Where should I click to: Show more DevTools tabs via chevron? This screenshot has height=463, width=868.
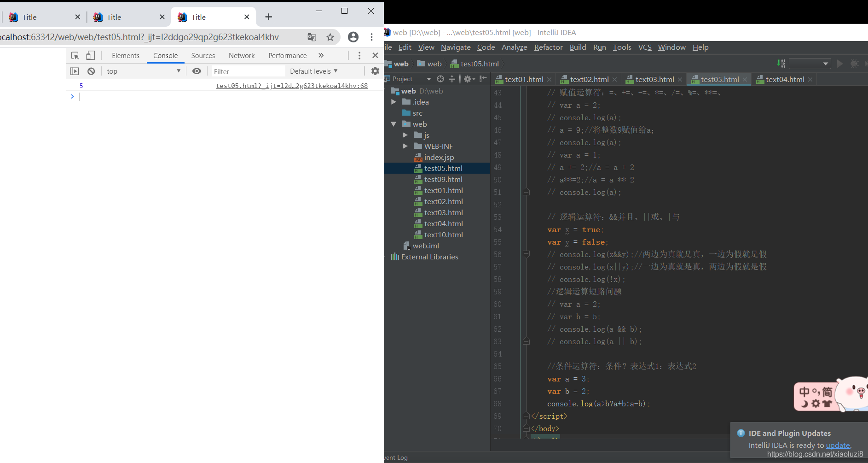pos(321,55)
